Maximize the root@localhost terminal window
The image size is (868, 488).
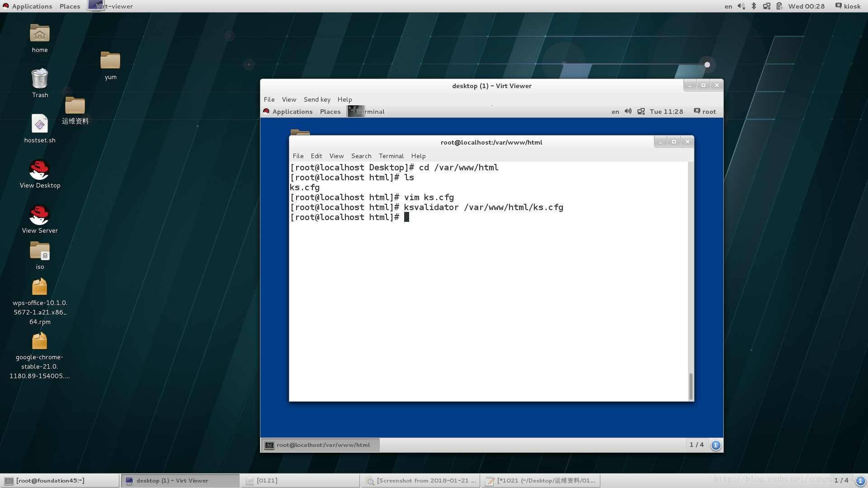674,142
